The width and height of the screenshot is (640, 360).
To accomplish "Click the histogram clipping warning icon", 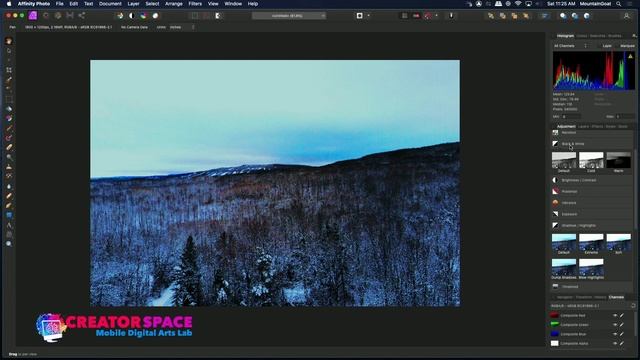I will tap(631, 56).
